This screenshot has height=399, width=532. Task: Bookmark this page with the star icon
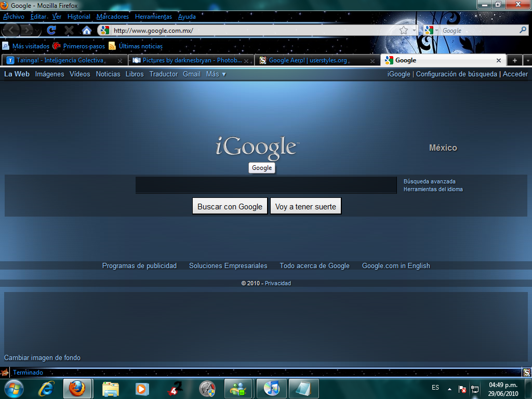pos(403,31)
